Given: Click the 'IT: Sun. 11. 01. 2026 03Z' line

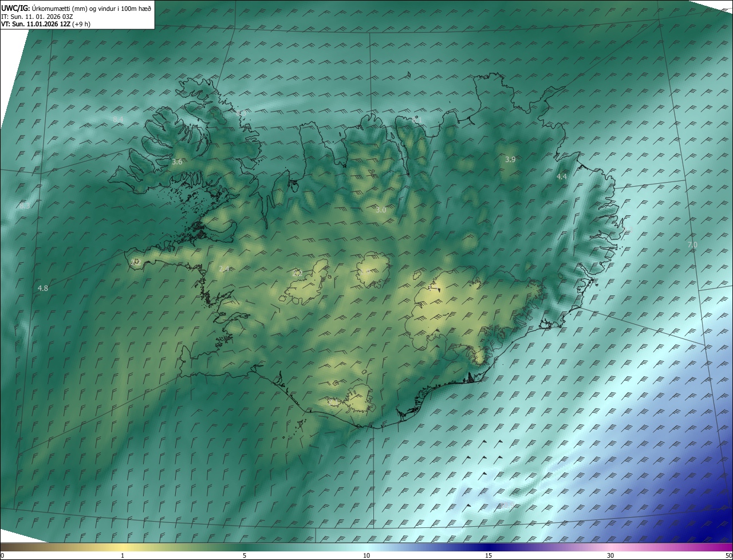Looking at the screenshot, I should pos(36,17).
